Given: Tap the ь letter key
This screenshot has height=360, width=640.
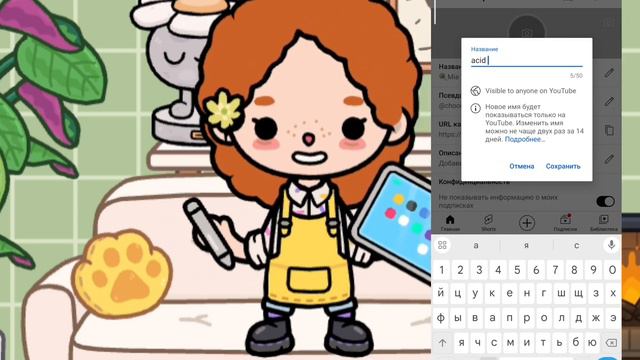Looking at the screenshot, I should pos(560,342).
